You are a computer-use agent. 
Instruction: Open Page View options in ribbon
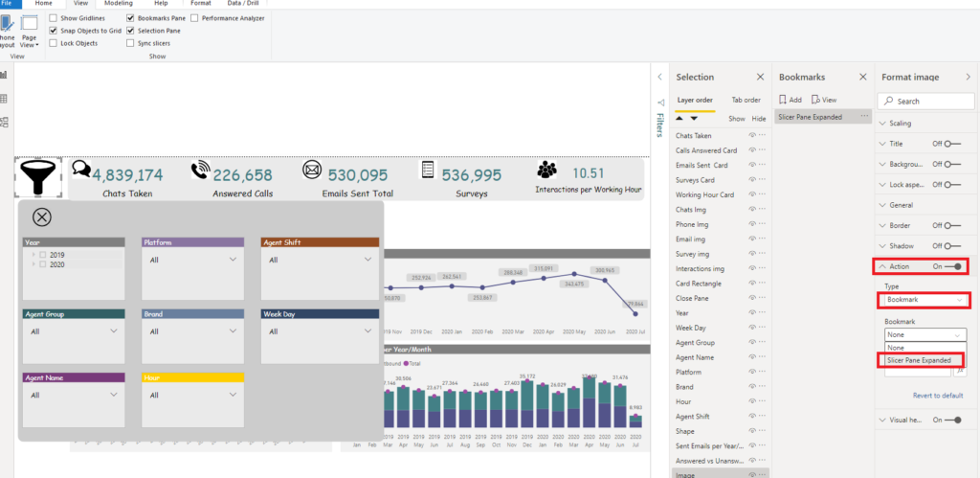30,32
